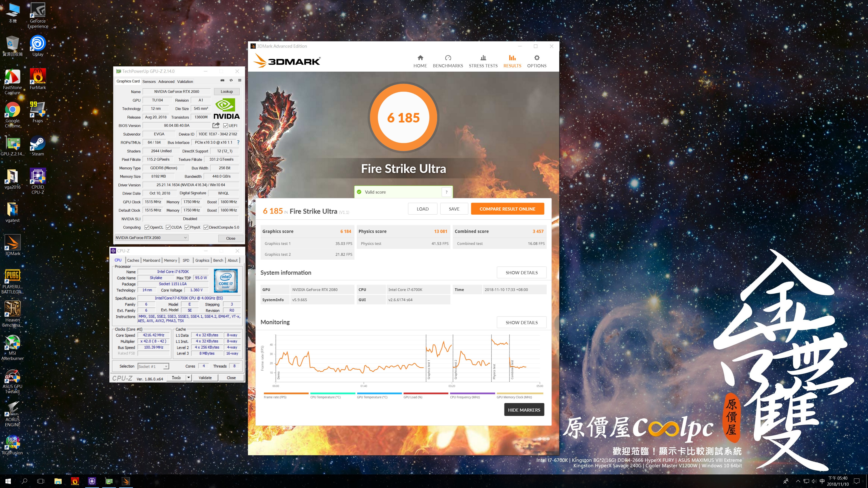Open the notification center icon
868x488 pixels.
pos(857,481)
